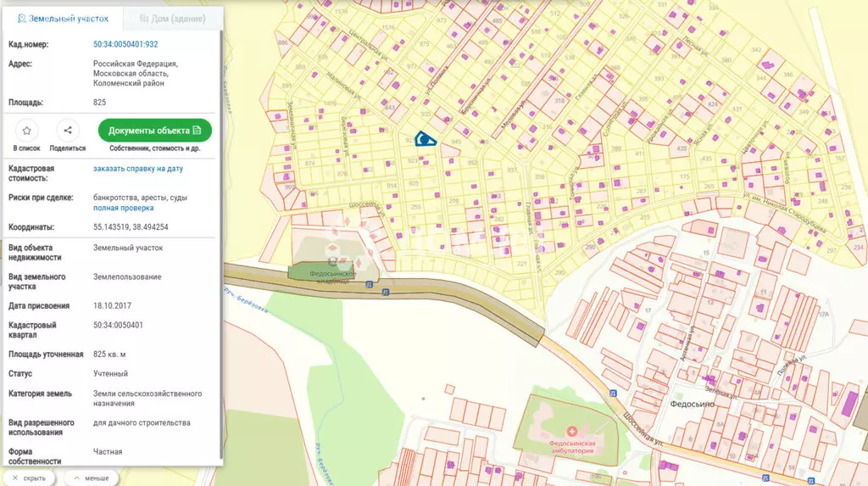This screenshot has width=868, height=486.
Task: Switch to the Дом (здание) tab
Action: pyautogui.click(x=172, y=19)
